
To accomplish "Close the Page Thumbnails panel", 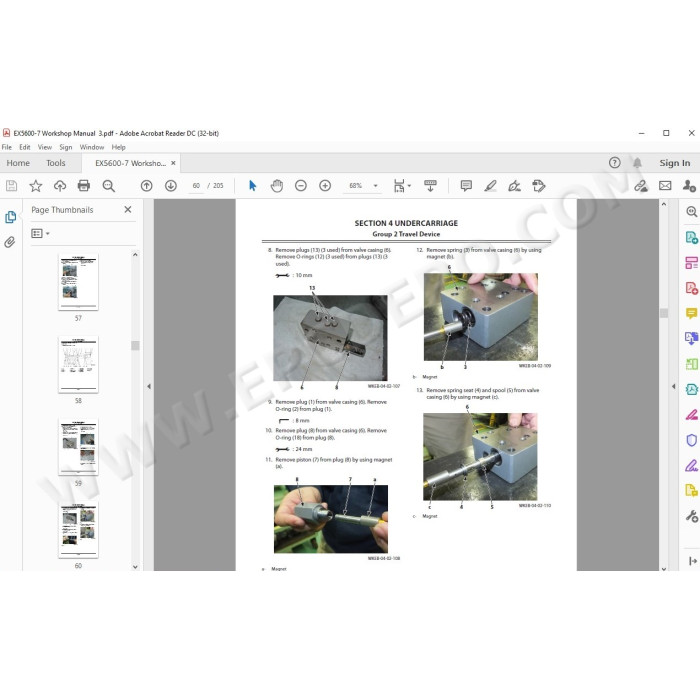I will (x=128, y=209).
